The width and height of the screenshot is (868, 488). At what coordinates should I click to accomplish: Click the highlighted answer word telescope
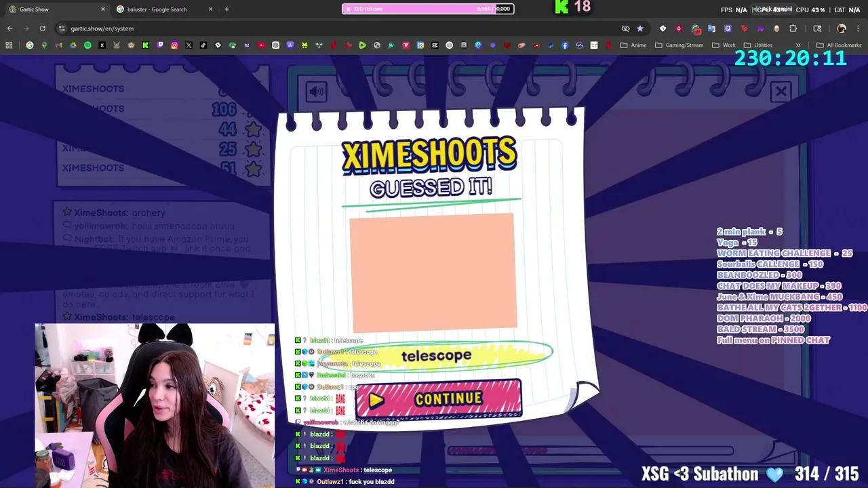pyautogui.click(x=436, y=355)
